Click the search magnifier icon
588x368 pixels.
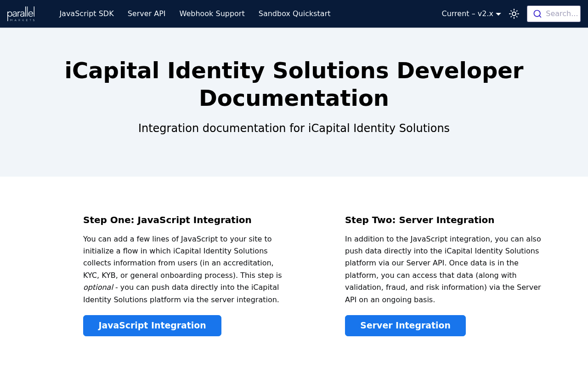click(537, 14)
